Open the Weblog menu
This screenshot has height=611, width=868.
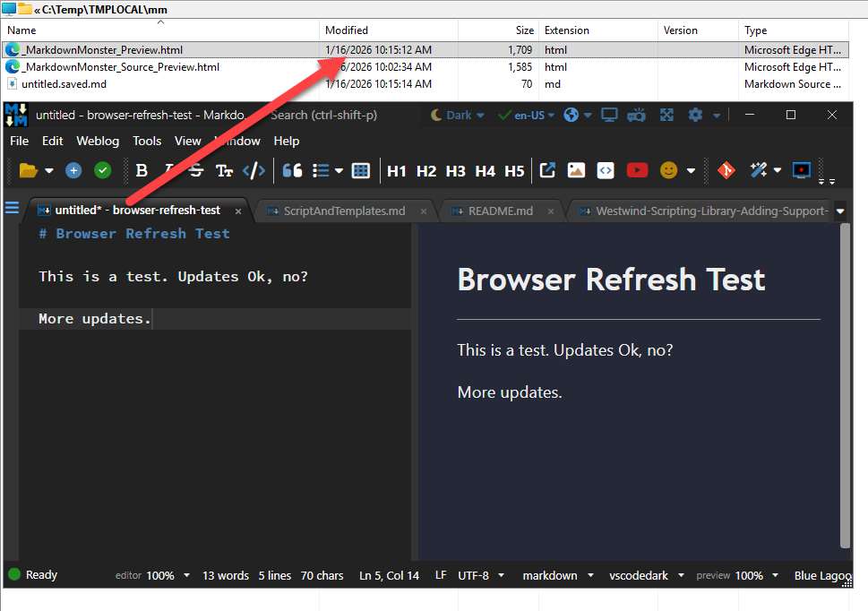point(98,141)
